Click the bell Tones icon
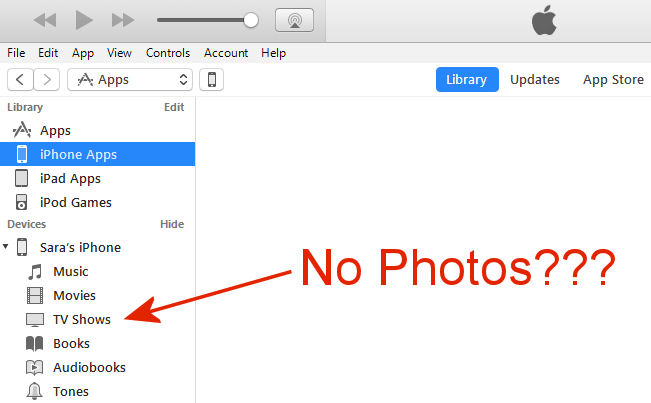The height and width of the screenshot is (403, 651). click(x=34, y=391)
